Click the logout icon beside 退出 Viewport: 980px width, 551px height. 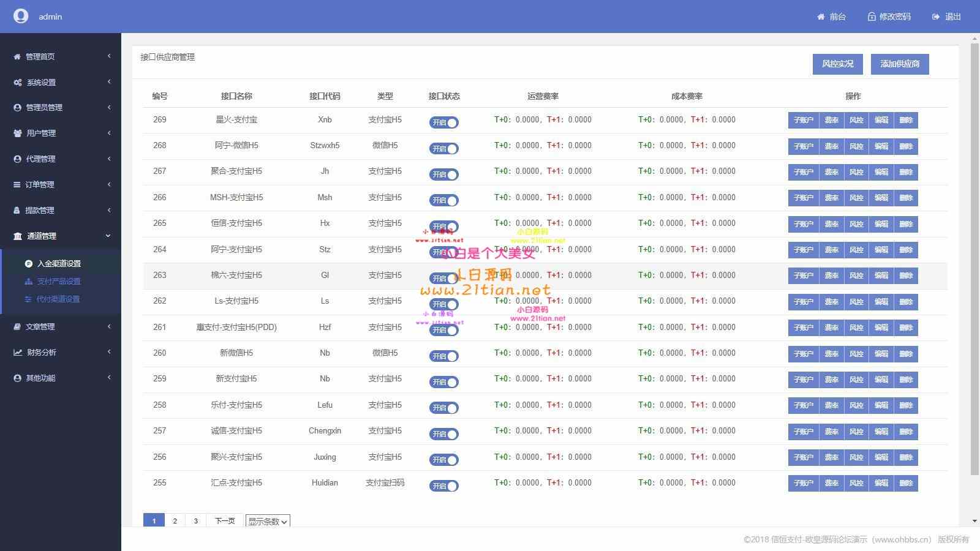[934, 17]
